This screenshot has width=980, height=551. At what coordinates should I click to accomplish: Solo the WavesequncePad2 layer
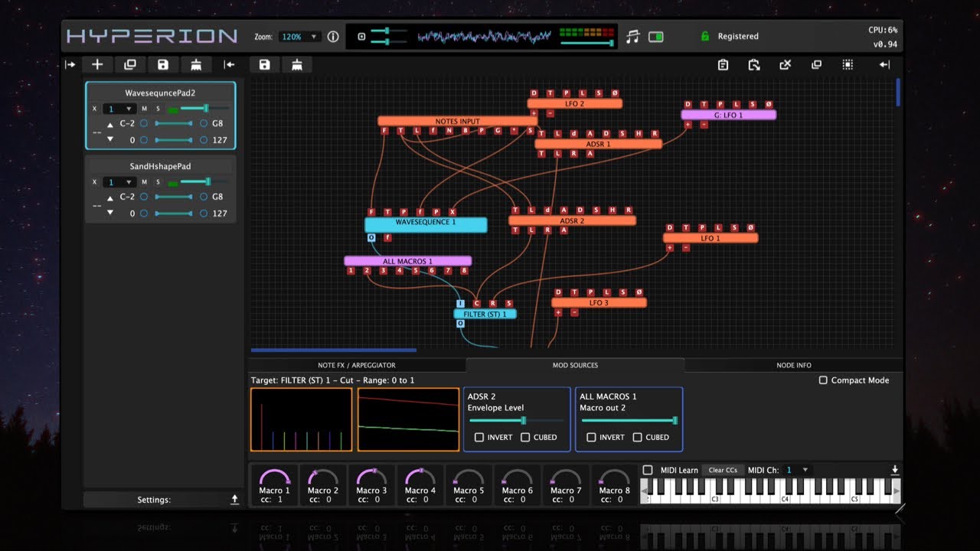158,109
